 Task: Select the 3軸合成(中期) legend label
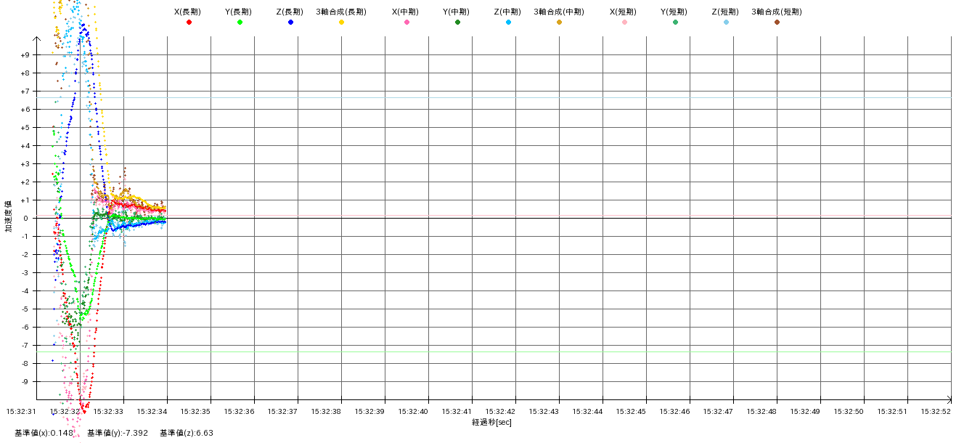click(x=559, y=12)
